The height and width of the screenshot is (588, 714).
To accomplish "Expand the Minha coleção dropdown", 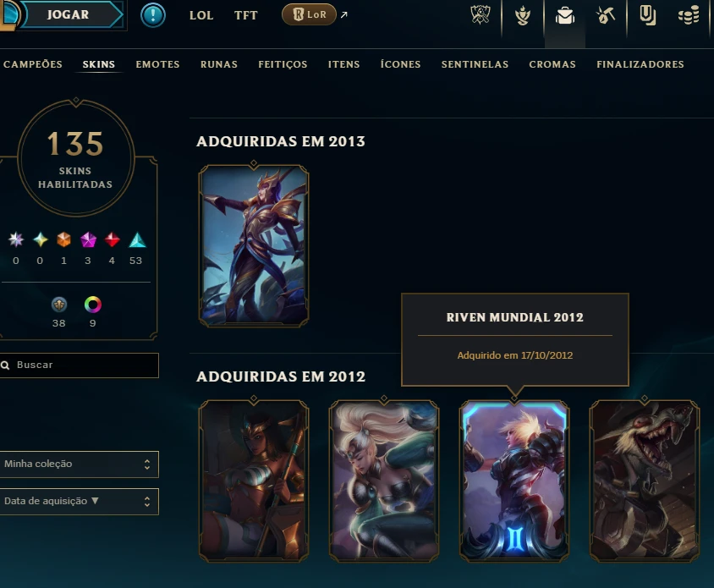I will [79, 464].
